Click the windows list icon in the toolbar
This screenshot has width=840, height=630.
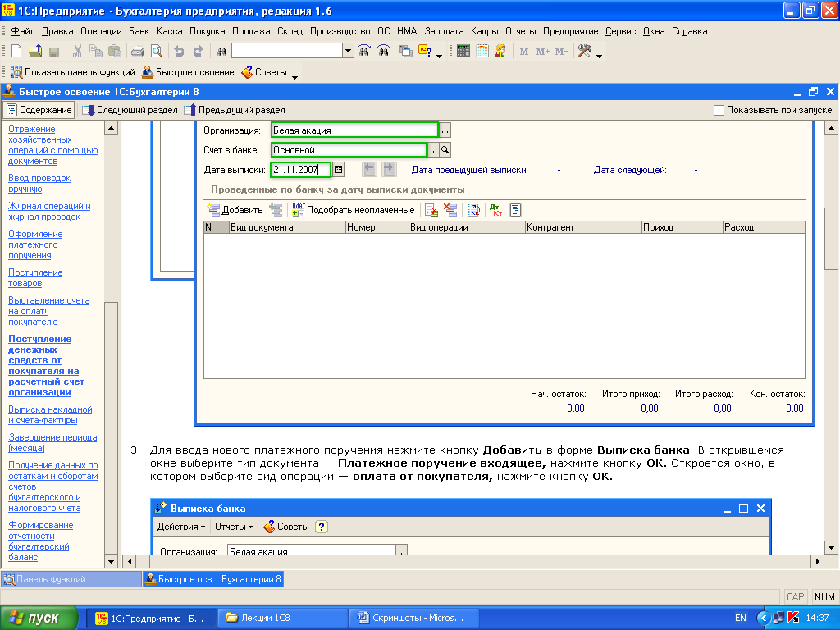coord(406,52)
